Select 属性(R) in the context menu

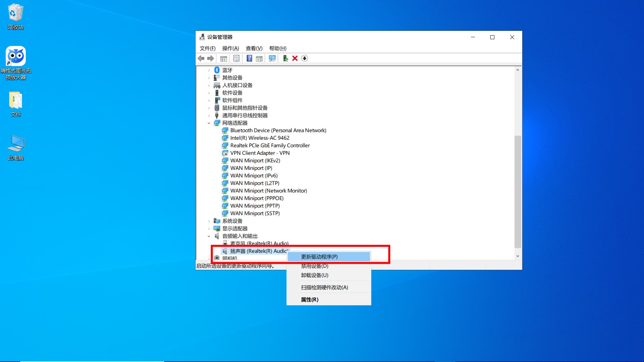coord(309,300)
